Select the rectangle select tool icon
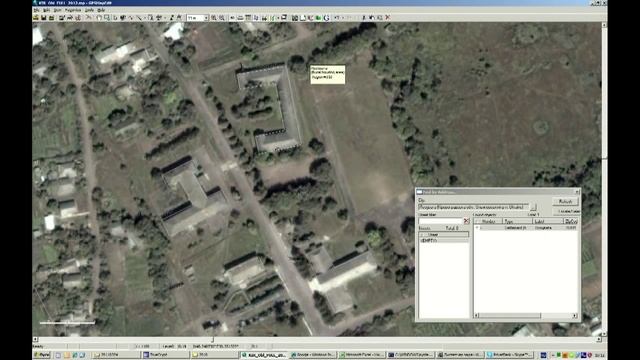 [x=107, y=18]
